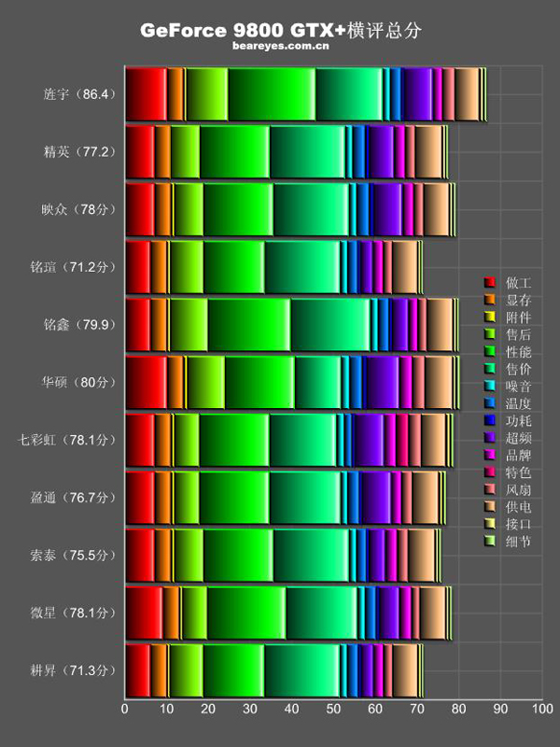Select the 售后 legend label
Viewport: 560px width, 747px height.
pyautogui.click(x=518, y=334)
